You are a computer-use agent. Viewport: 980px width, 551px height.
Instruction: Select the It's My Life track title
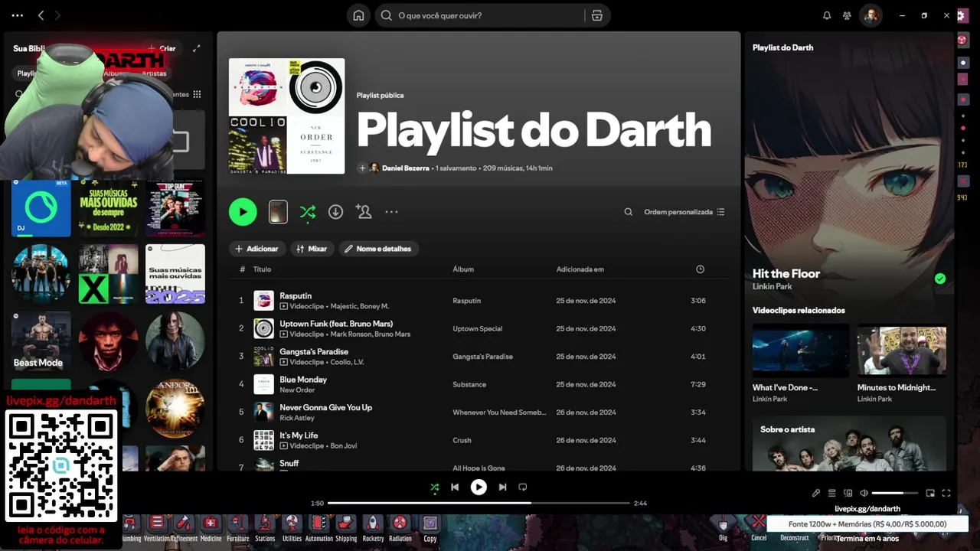(299, 435)
